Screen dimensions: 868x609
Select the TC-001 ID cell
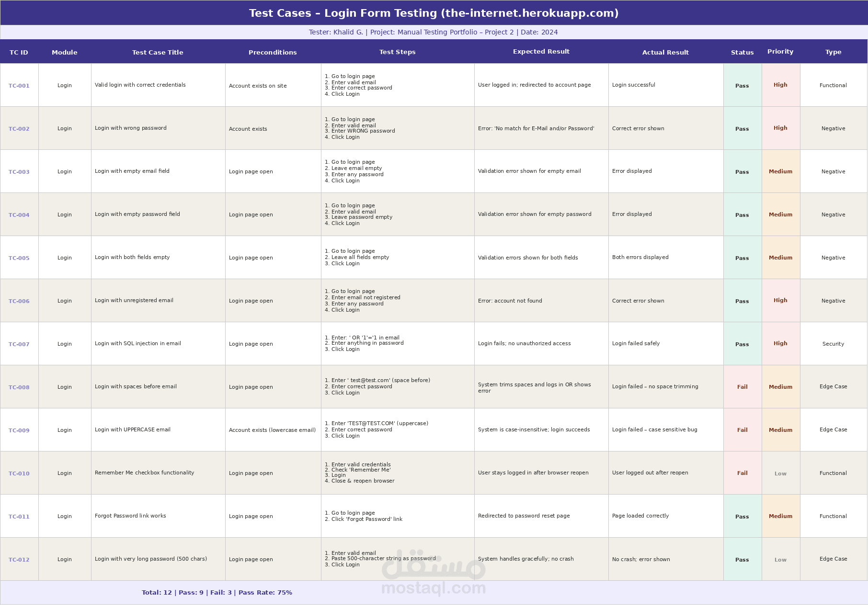click(x=19, y=85)
